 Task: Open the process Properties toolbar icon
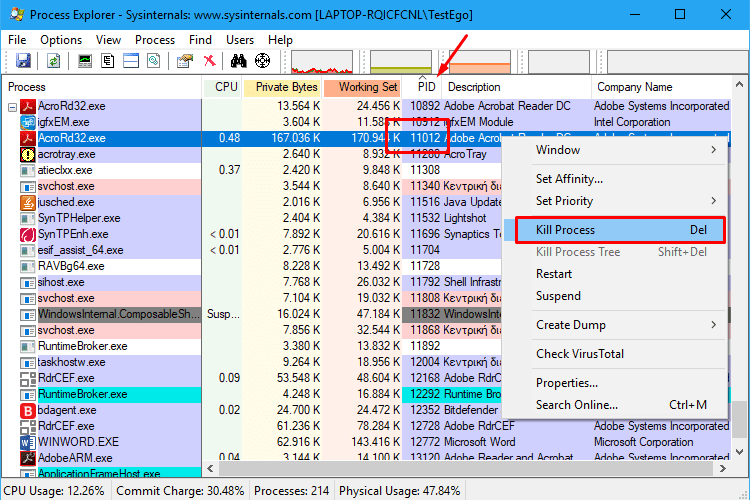[185, 61]
